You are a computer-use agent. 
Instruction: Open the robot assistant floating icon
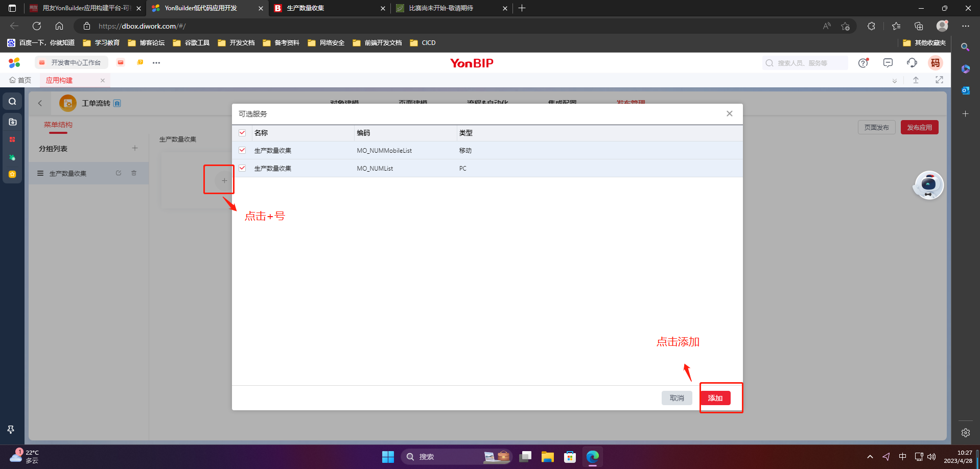pyautogui.click(x=928, y=185)
